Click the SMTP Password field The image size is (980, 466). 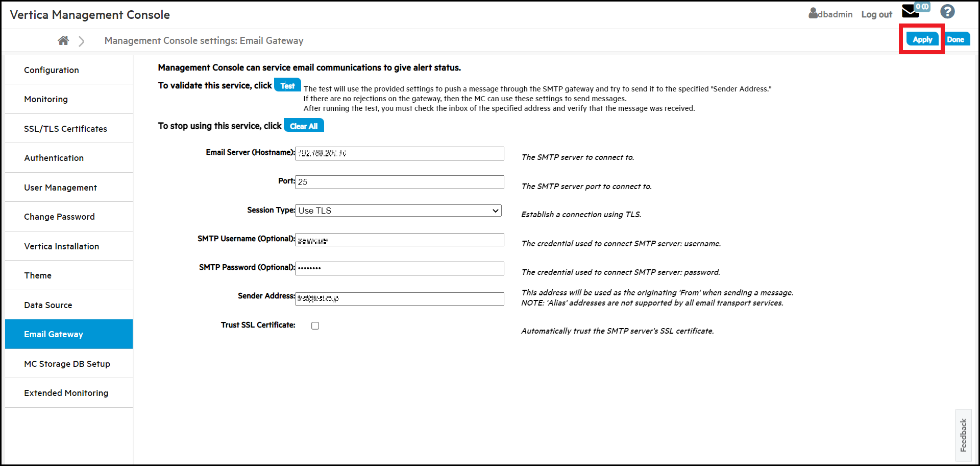pos(399,268)
